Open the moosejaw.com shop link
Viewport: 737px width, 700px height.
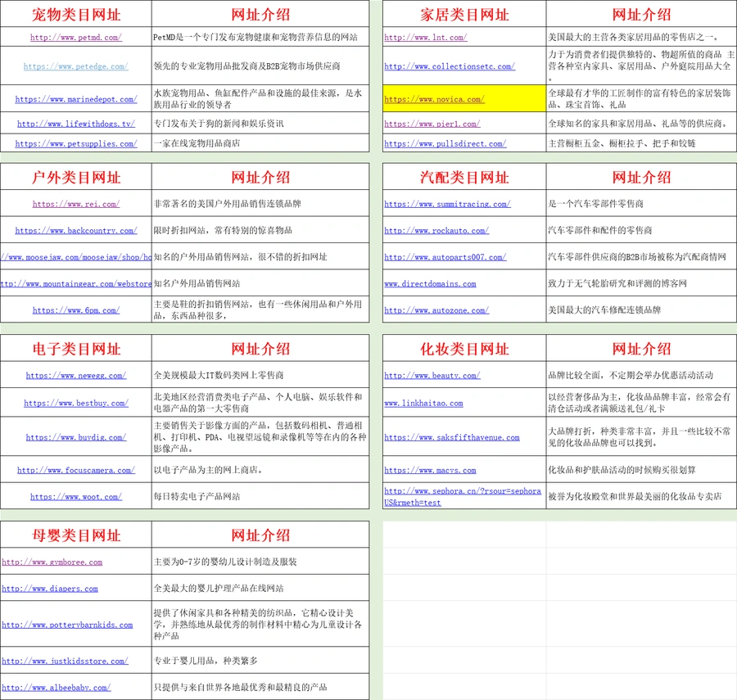pos(75,257)
